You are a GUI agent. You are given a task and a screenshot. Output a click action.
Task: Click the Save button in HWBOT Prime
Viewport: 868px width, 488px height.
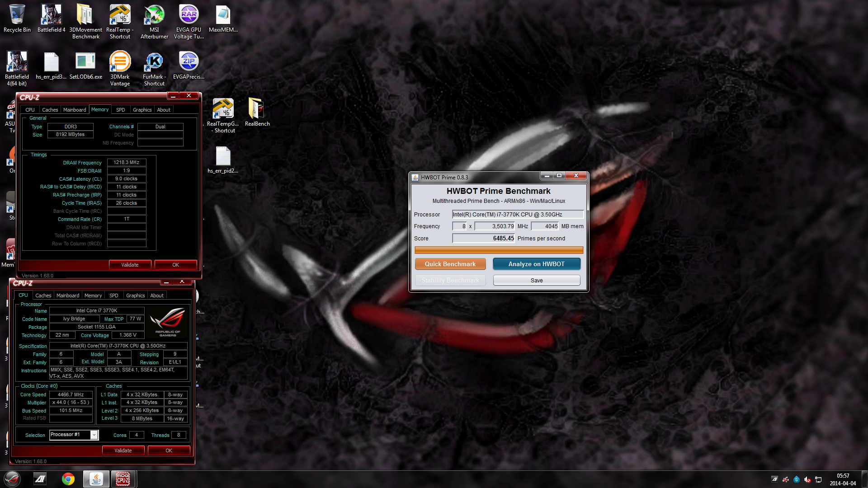[x=537, y=280]
